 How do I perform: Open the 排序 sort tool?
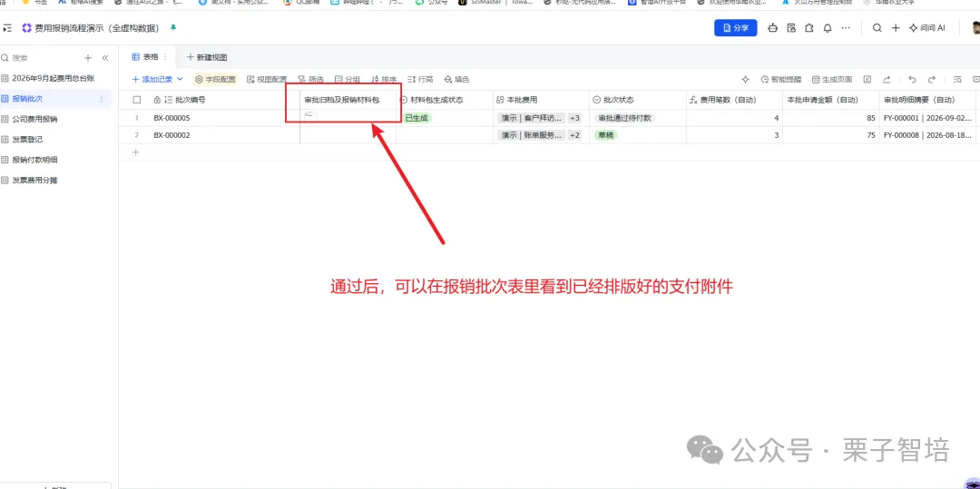point(384,79)
